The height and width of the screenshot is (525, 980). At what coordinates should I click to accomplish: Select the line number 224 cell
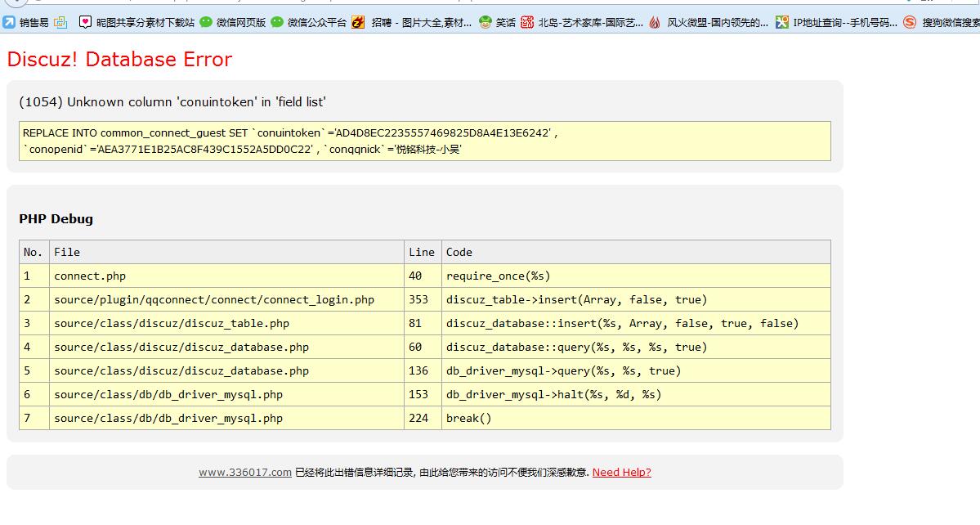click(418, 418)
